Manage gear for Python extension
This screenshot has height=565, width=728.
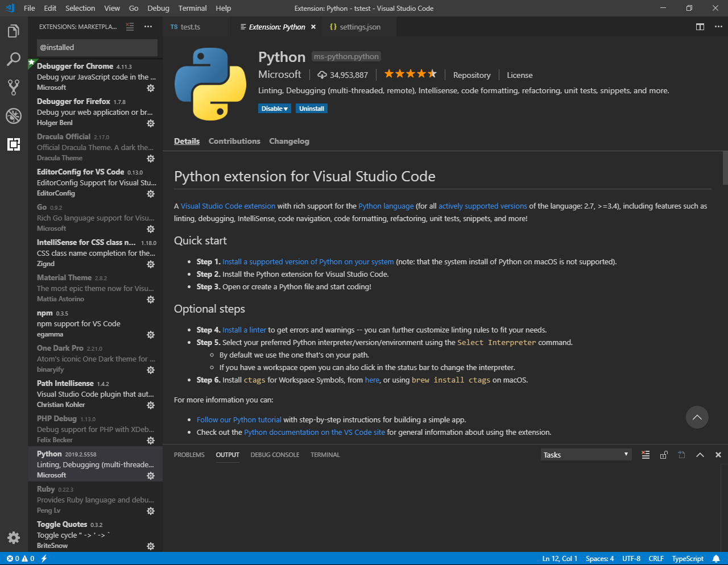coord(151,476)
